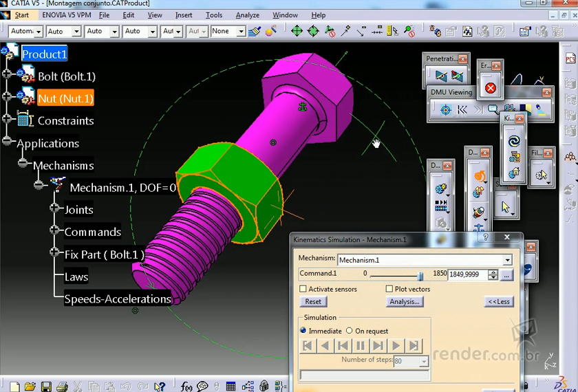Click the Analysis... button
This screenshot has width=578, height=392.
coord(404,302)
